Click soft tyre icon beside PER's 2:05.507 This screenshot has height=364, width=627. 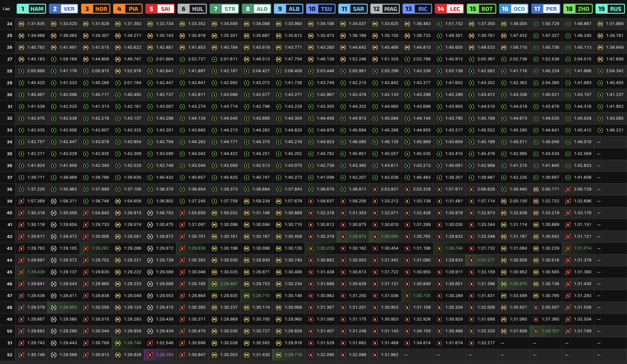(x=536, y=307)
